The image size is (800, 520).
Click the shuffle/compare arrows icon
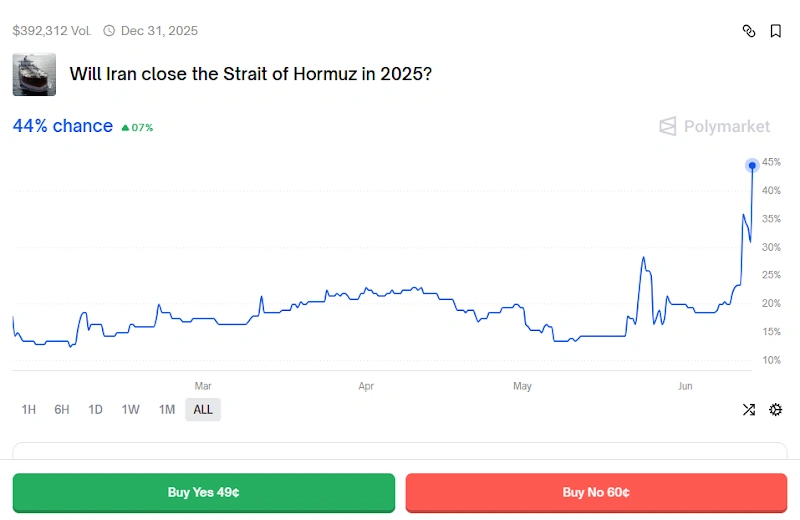pos(749,409)
